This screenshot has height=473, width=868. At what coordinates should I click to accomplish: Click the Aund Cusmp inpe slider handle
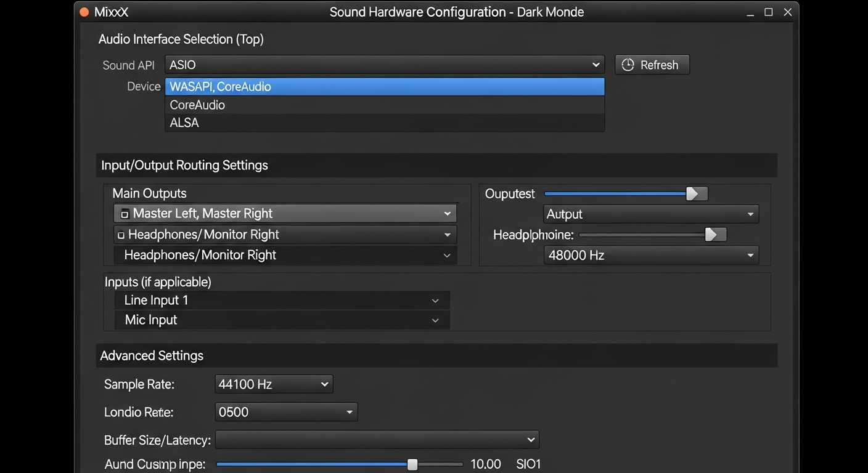[412, 464]
